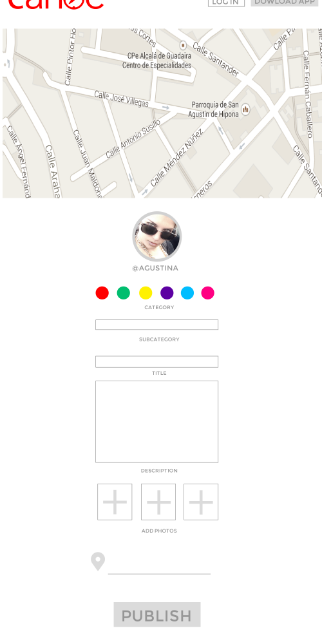Add a photo using the first plus box
This screenshot has height=644, width=322.
[x=115, y=502]
